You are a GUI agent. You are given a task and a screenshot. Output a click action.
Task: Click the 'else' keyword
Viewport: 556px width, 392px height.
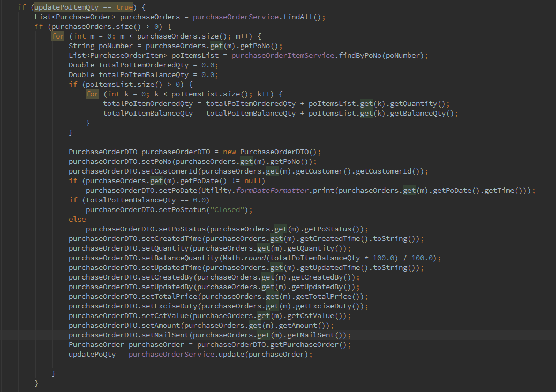tap(77, 220)
